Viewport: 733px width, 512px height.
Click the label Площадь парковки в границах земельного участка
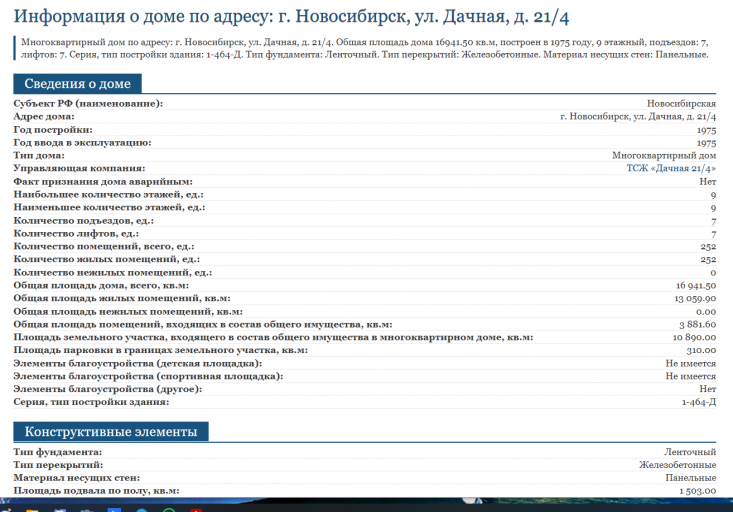[161, 350]
